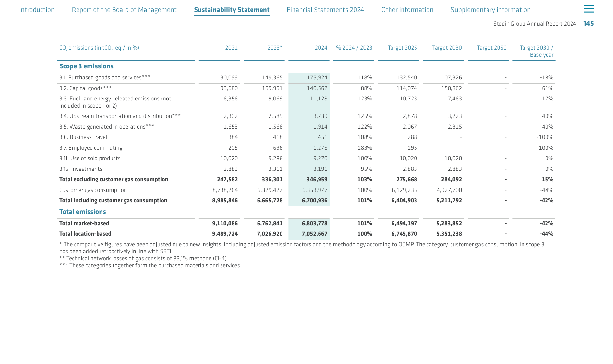This screenshot has height=364, width=613.
Task: Click the 2024 value 175,924
Action: coord(317,77)
